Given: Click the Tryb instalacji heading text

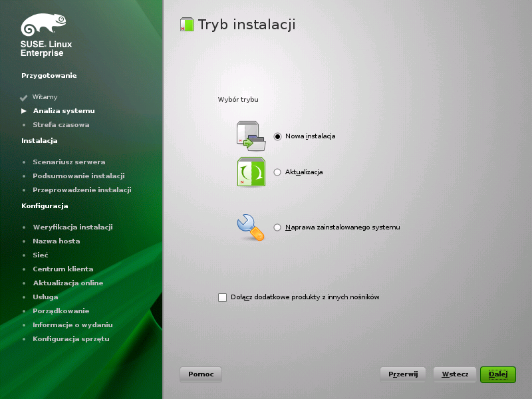Looking at the screenshot, I should tap(247, 25).
